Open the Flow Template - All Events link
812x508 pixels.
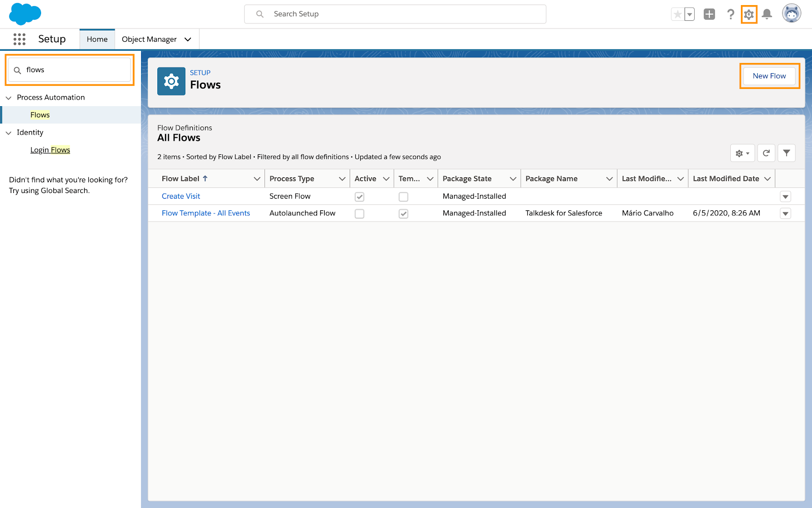coord(206,213)
